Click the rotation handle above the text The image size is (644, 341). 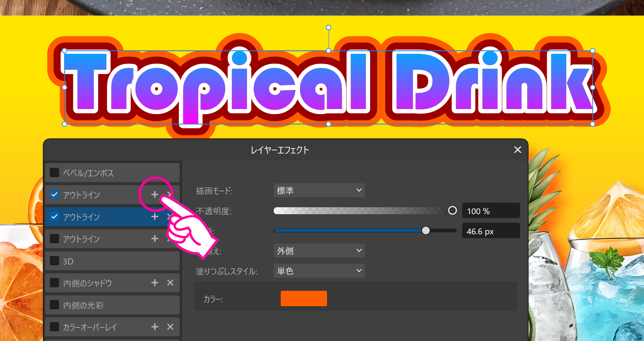[x=329, y=27]
